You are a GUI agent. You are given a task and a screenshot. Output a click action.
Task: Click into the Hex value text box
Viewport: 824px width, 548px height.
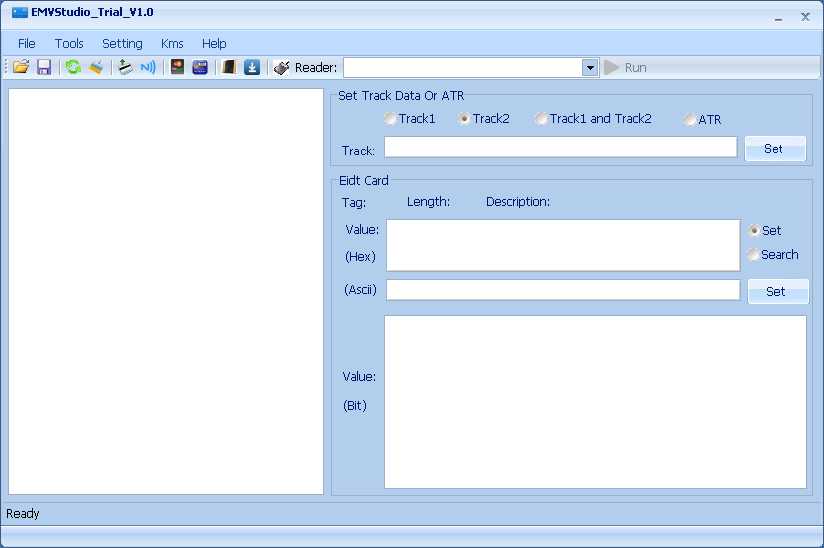[563, 245]
